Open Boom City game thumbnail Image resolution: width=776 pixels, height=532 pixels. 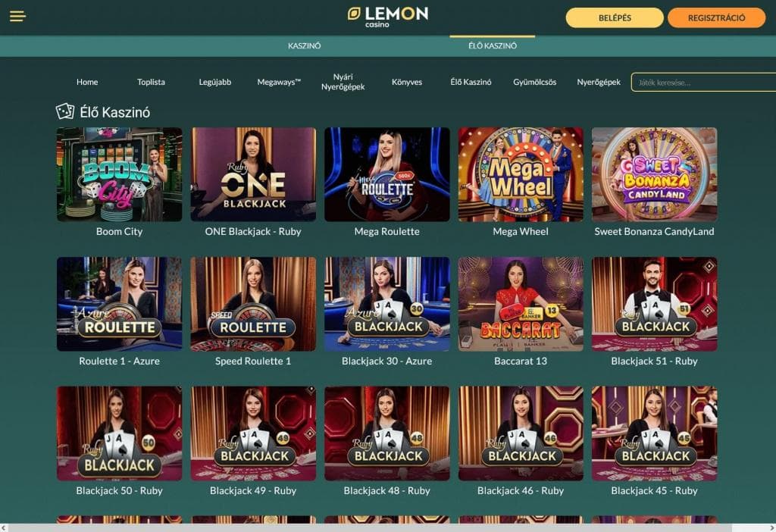[119, 174]
